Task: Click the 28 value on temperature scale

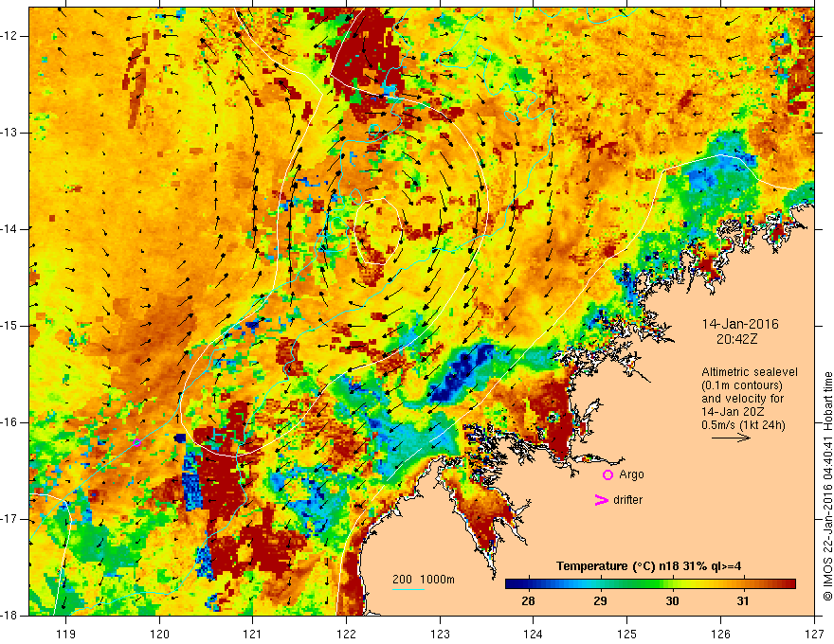Action: click(528, 601)
